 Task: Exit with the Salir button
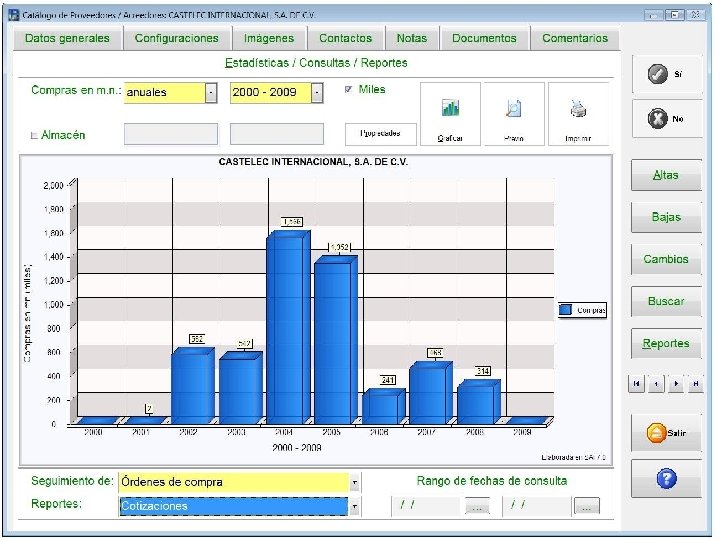tap(666, 433)
